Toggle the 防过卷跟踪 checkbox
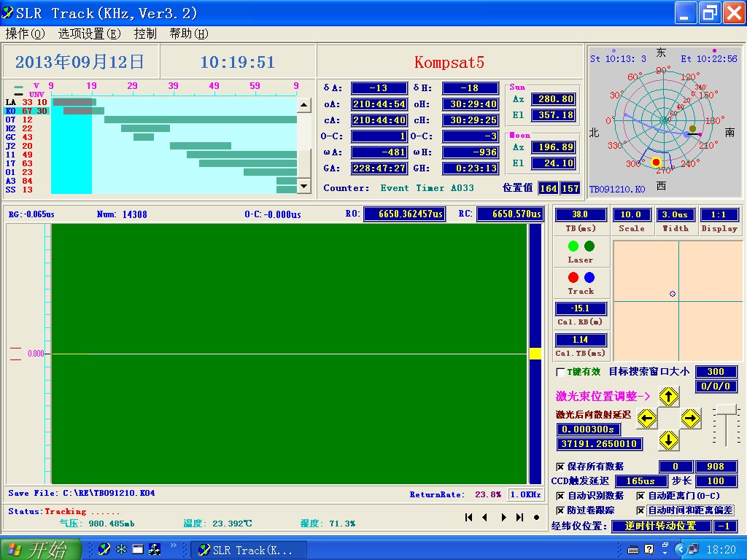Screen dimensions: 747x560 pyautogui.click(x=560, y=510)
